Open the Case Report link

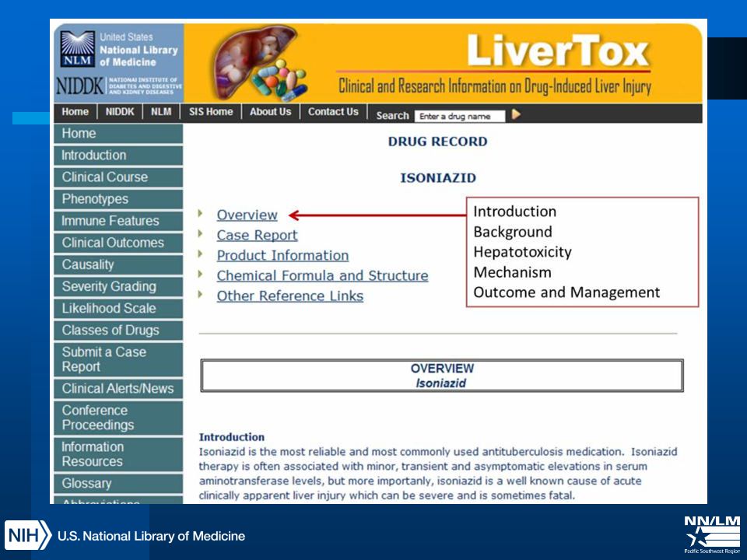(257, 235)
